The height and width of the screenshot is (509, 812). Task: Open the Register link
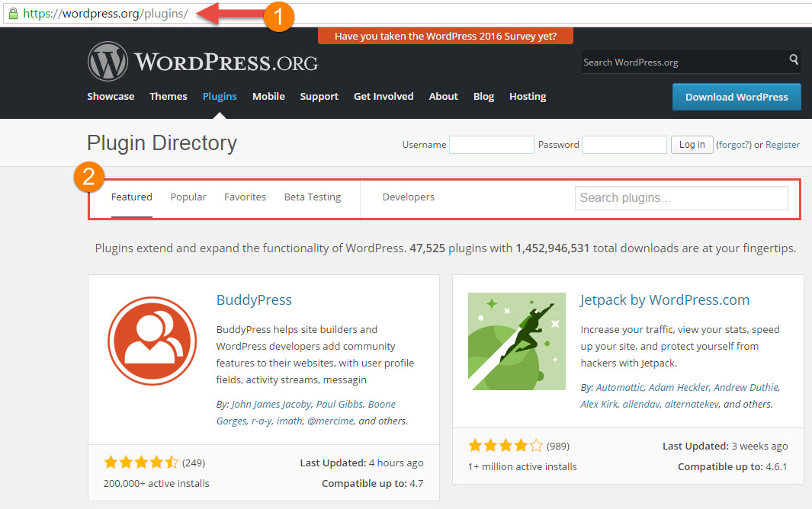783,144
